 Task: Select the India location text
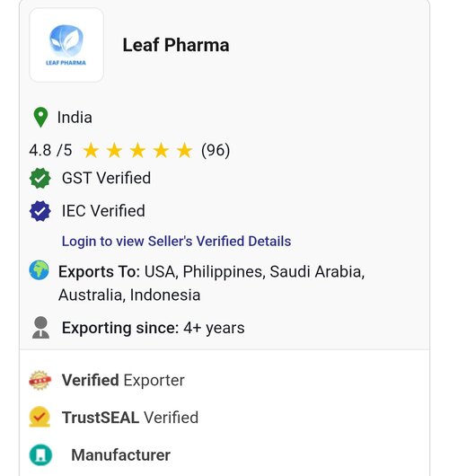point(75,117)
